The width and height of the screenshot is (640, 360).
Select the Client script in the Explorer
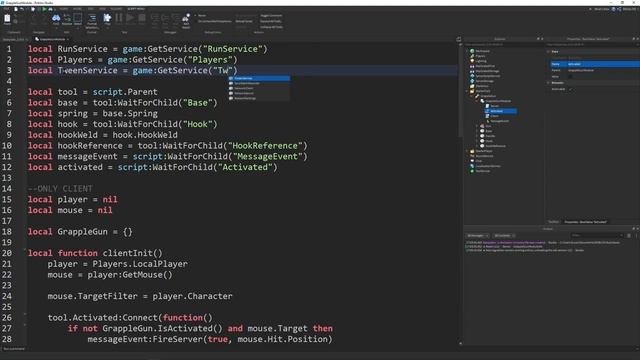pos(494,116)
